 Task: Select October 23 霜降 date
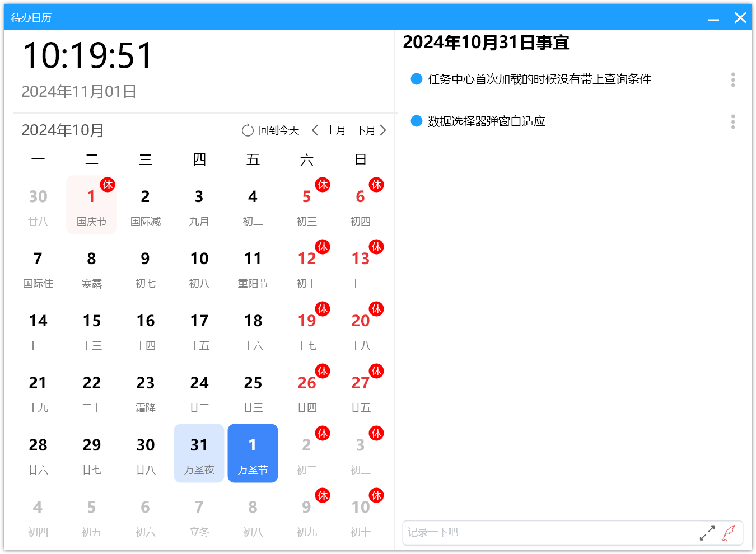[x=146, y=391]
